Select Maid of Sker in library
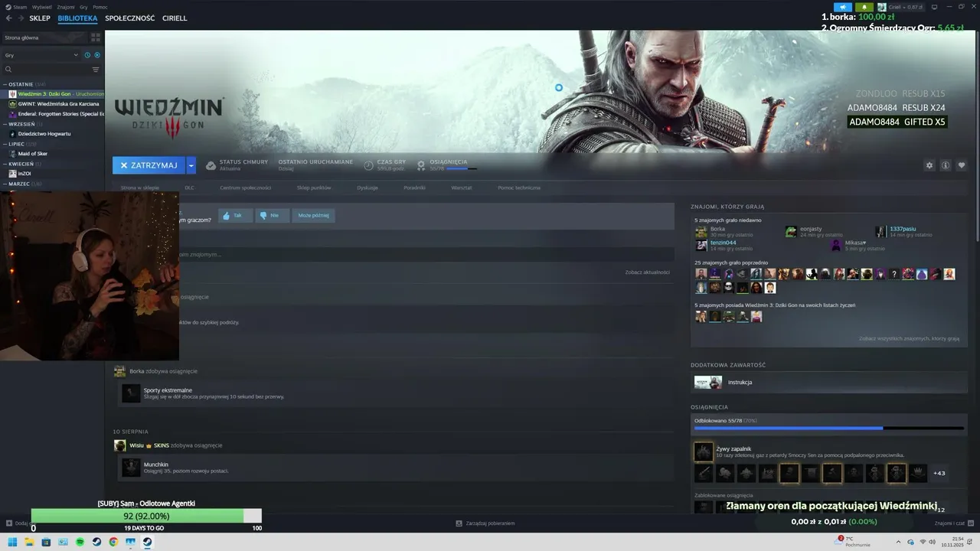Viewport: 980px width, 551px height. (33, 154)
